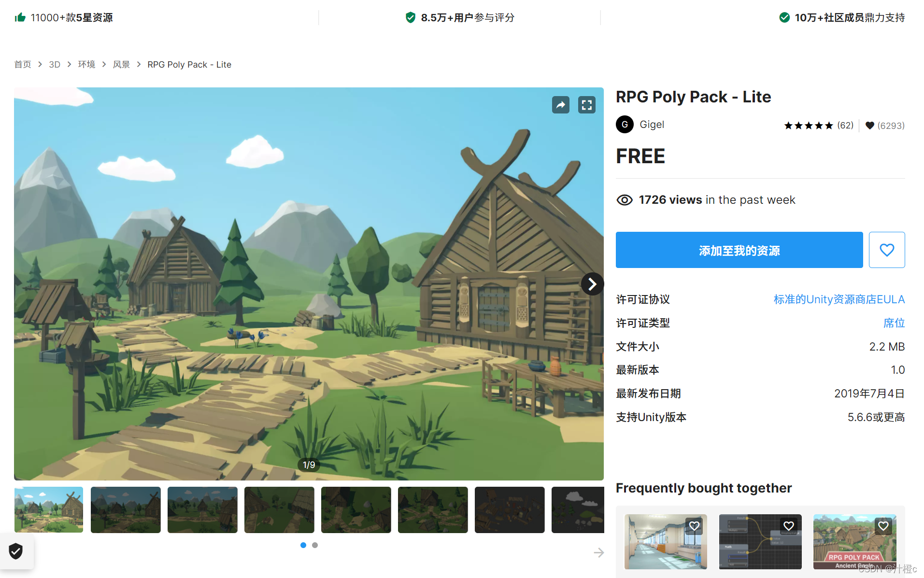The width and height of the screenshot is (924, 578).
Task: Click Frequently bought together heading
Action: tap(704, 488)
